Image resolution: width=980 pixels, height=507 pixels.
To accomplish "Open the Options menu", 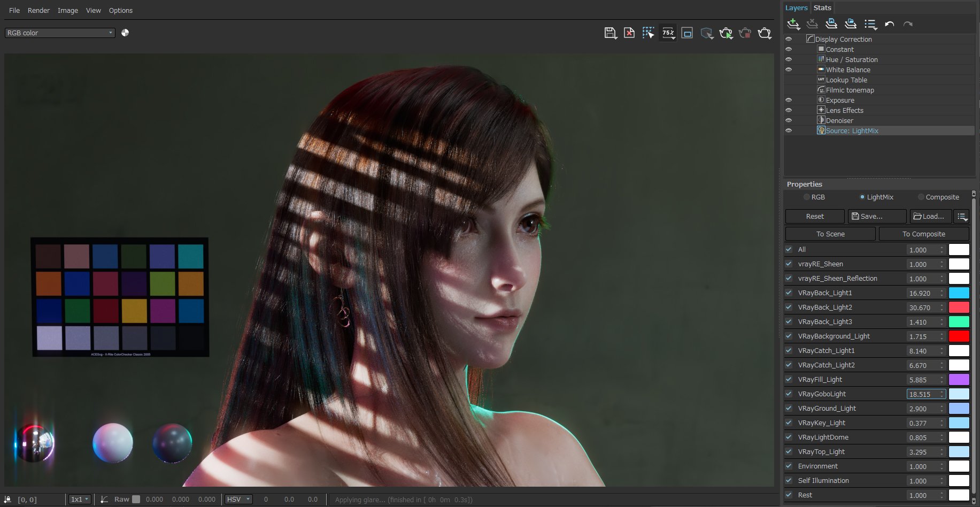I will (x=121, y=10).
